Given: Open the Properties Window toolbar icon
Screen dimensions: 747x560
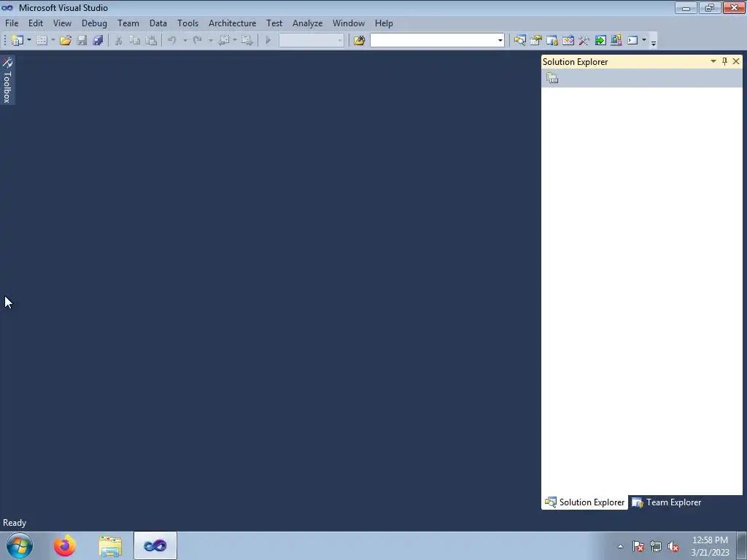Looking at the screenshot, I should 536,41.
